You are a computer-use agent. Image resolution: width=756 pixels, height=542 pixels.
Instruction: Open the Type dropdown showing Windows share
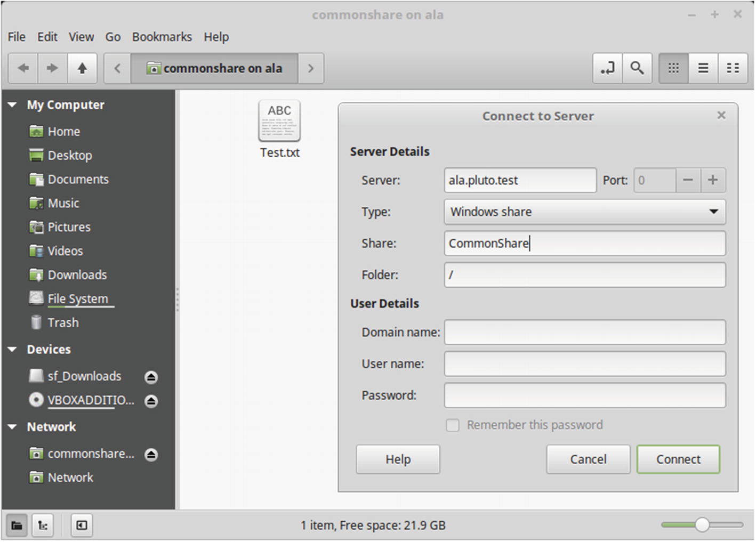click(585, 212)
